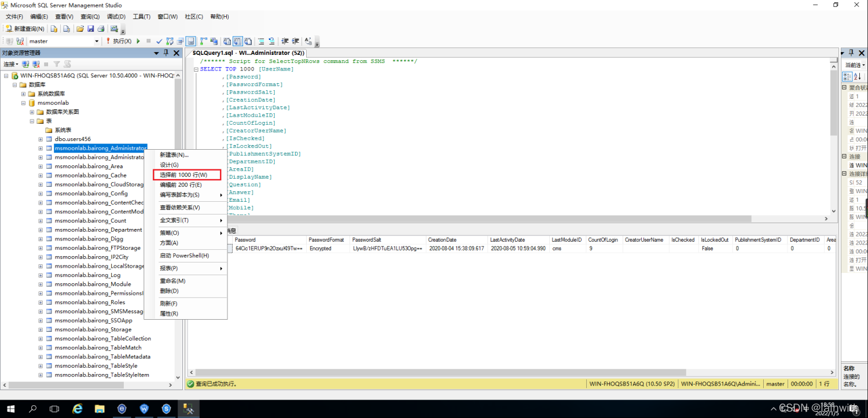
Task: Select msmoonlab.bairong_TableStyle table
Action: coord(96,365)
